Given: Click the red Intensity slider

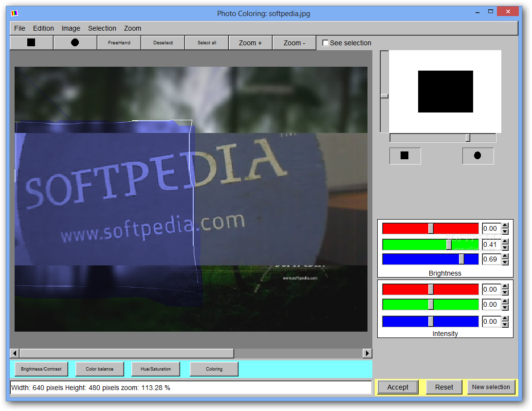Looking at the screenshot, I should pyautogui.click(x=430, y=289).
